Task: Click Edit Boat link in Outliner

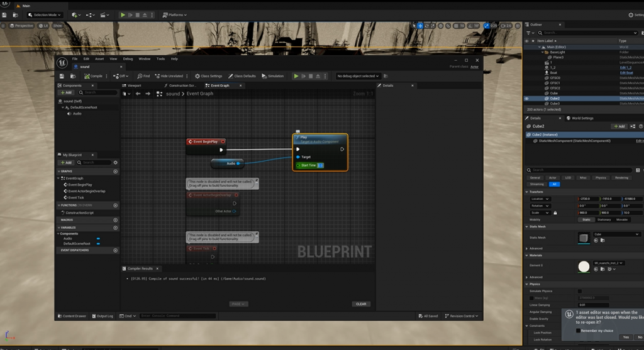Action: pos(626,73)
